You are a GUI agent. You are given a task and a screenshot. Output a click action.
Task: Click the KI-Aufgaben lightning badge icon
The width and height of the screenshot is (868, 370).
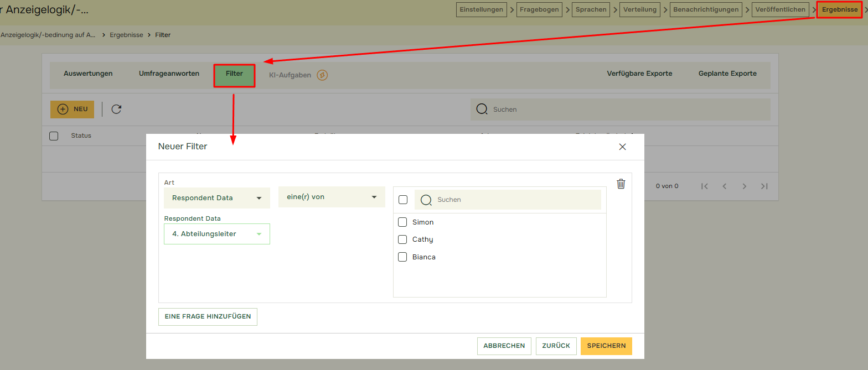tap(322, 75)
